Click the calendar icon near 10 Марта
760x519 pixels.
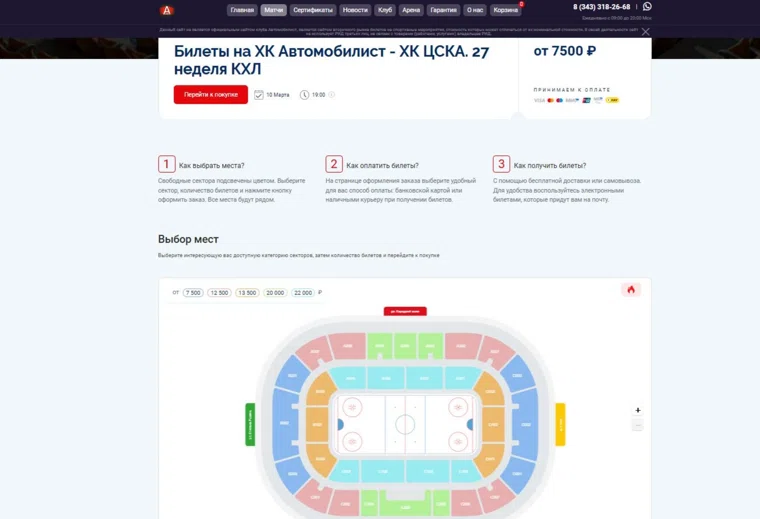pos(259,95)
